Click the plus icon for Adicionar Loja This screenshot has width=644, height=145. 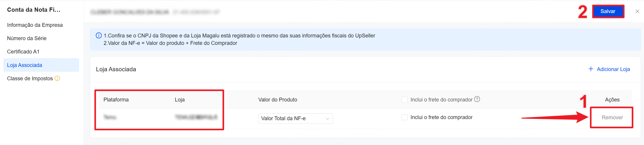click(591, 69)
